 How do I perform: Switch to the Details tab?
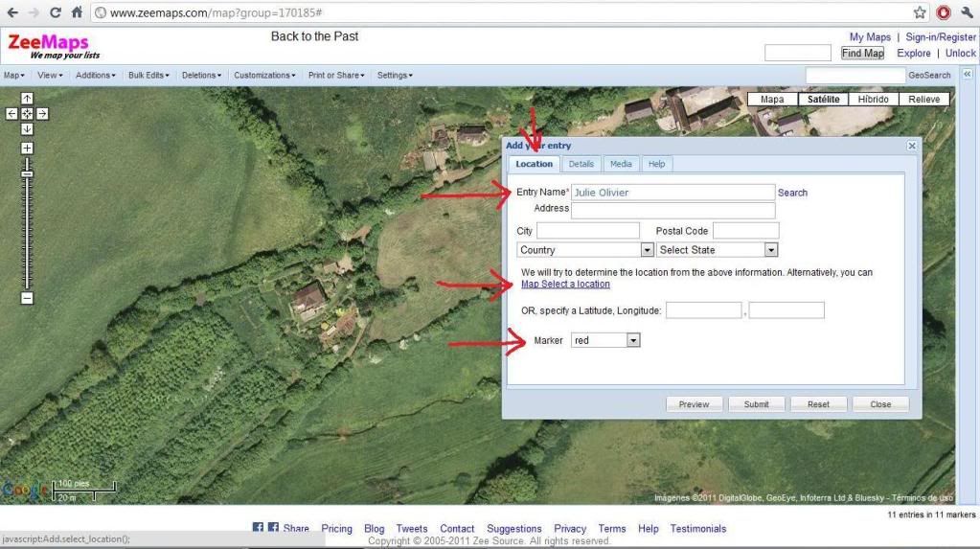coord(581,164)
